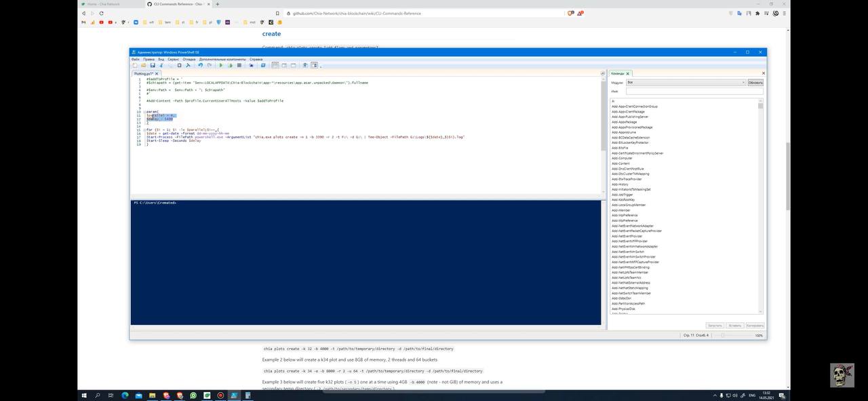
Task: Click Start PowerShell.exe toolbar icon
Action: (x=263, y=65)
